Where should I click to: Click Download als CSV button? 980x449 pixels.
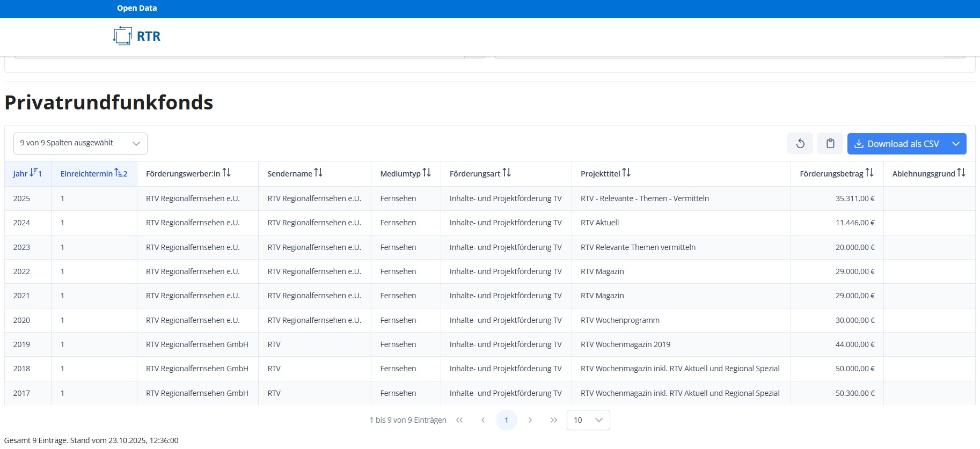(896, 144)
